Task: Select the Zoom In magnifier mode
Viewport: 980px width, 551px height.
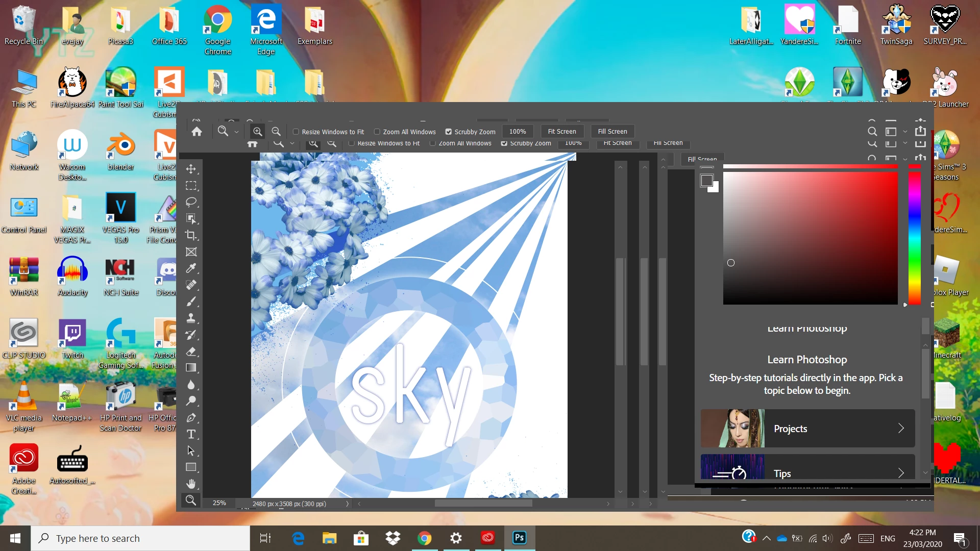Action: pyautogui.click(x=258, y=132)
